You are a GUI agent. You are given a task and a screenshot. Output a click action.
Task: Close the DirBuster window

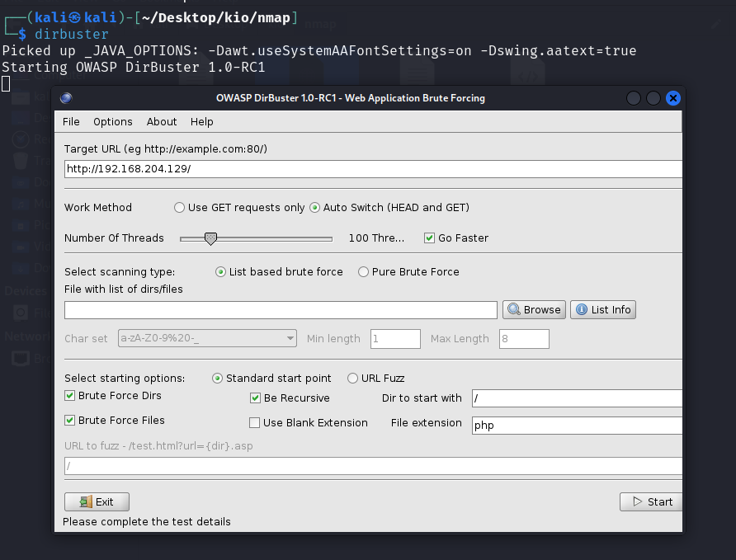click(x=673, y=98)
